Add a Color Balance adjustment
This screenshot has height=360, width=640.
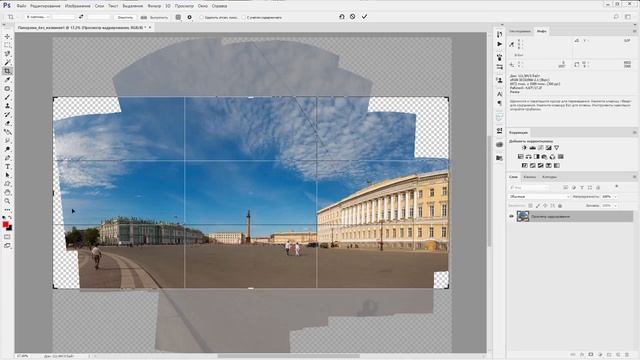coord(529,157)
